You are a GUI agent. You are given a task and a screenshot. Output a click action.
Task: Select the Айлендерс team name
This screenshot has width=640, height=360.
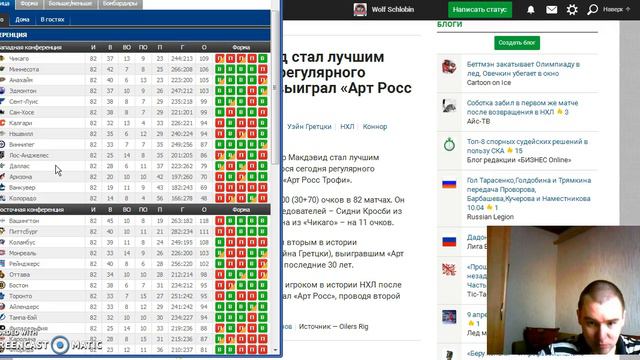tap(24, 307)
